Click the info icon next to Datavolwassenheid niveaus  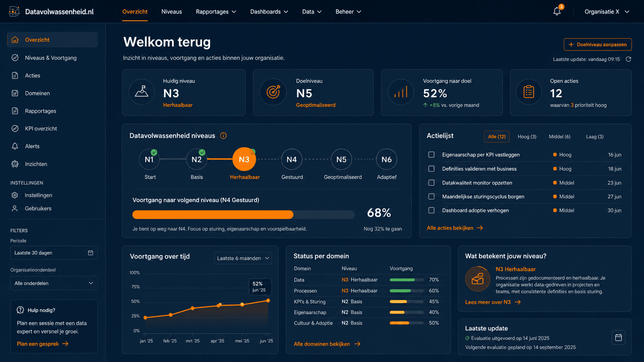coord(223,136)
